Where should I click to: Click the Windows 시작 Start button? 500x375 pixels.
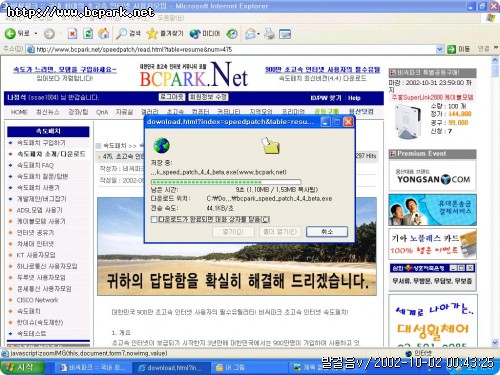pos(22,367)
